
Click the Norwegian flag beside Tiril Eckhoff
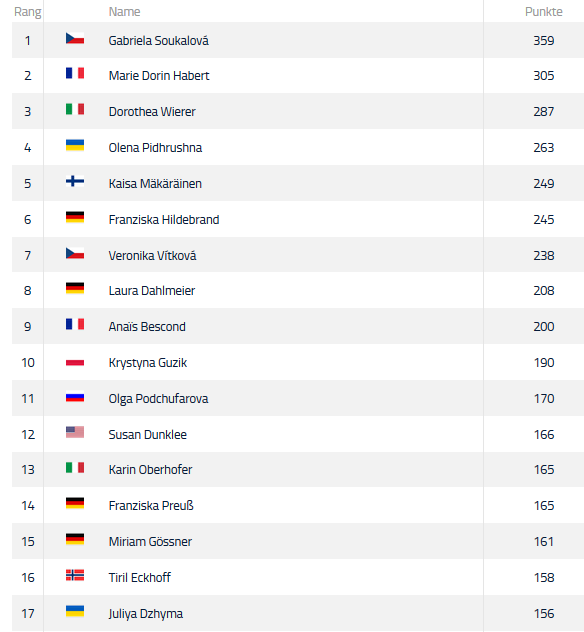pos(75,575)
